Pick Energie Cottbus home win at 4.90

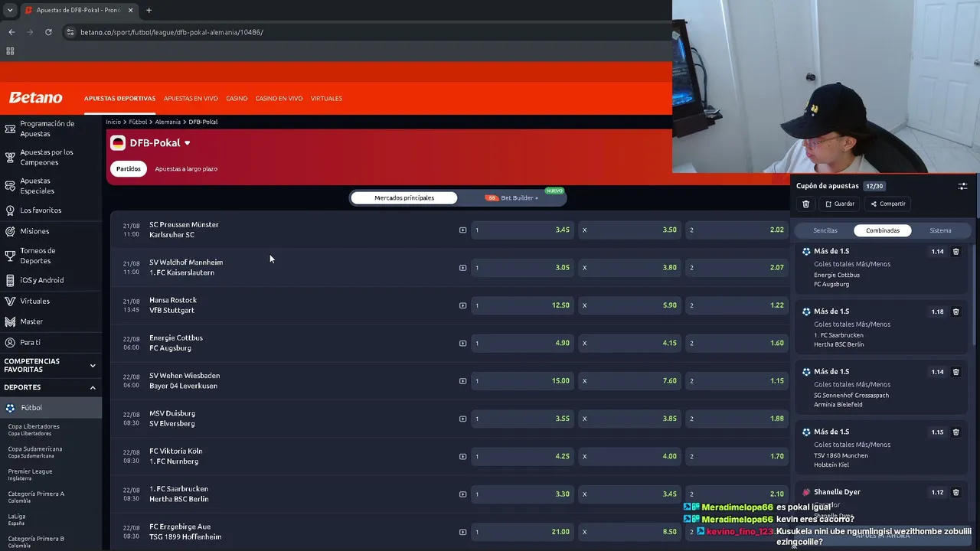(522, 343)
